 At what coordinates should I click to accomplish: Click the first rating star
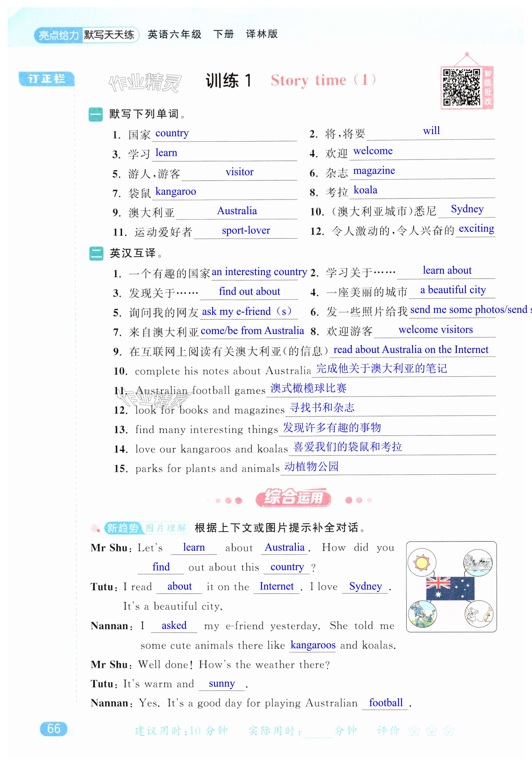point(414,731)
